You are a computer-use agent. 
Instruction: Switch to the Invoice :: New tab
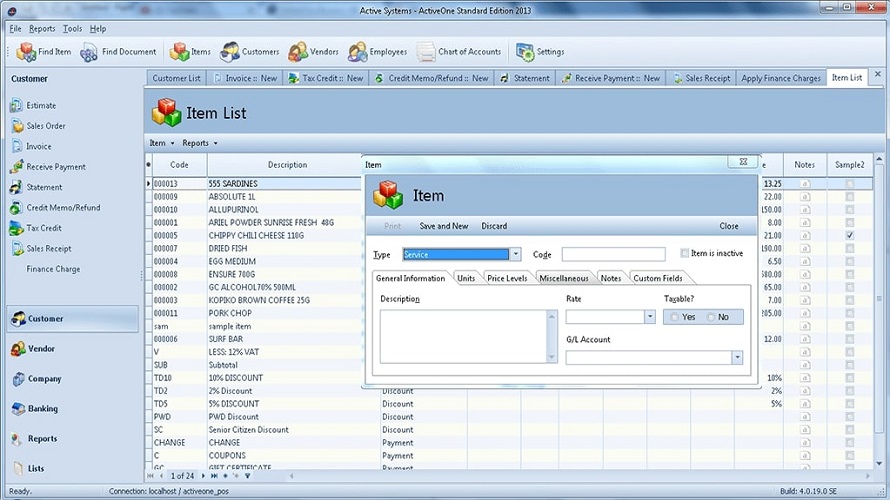click(x=245, y=78)
